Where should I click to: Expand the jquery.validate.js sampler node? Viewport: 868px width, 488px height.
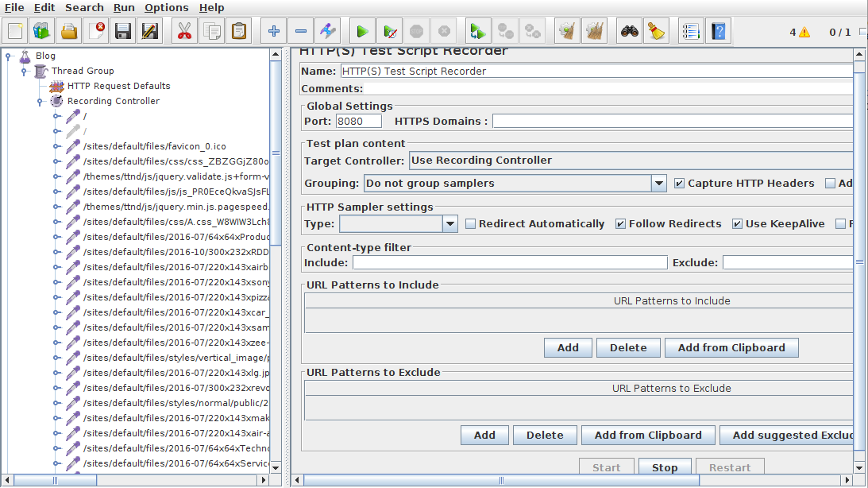click(56, 176)
